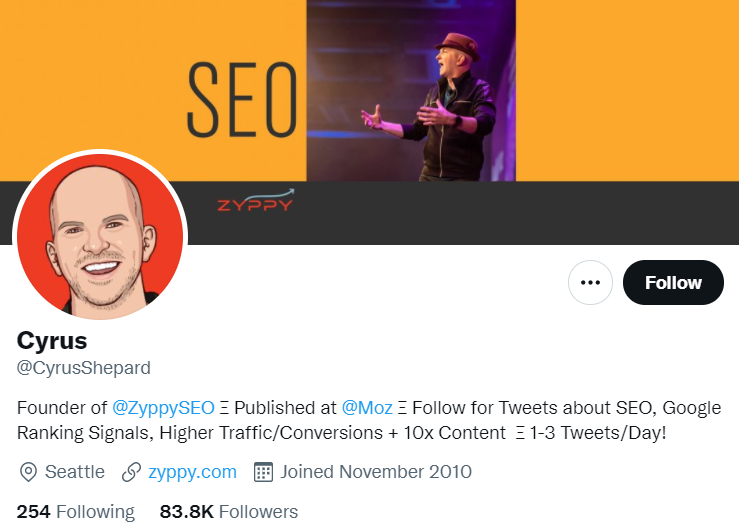Click the location pin icon

[28, 471]
